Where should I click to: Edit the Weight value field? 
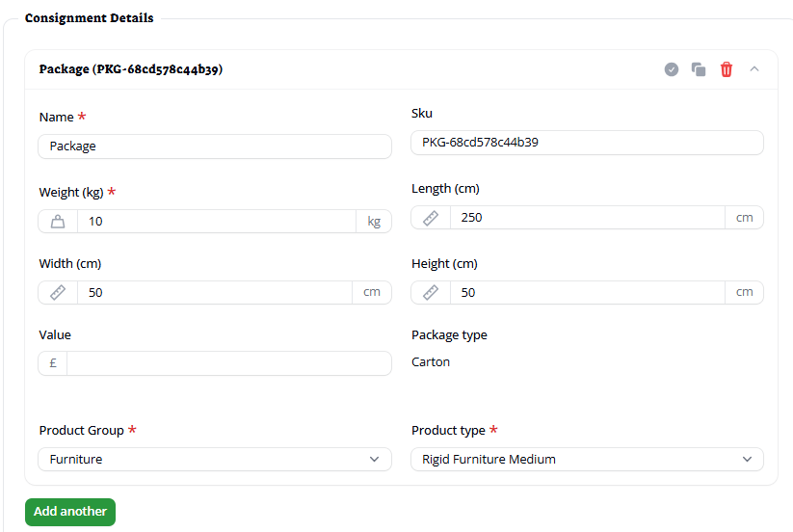pyautogui.click(x=216, y=222)
